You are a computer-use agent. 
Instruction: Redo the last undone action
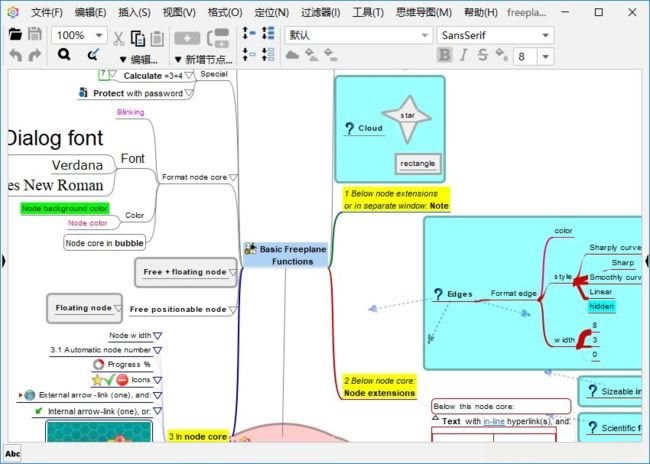pyautogui.click(x=35, y=55)
